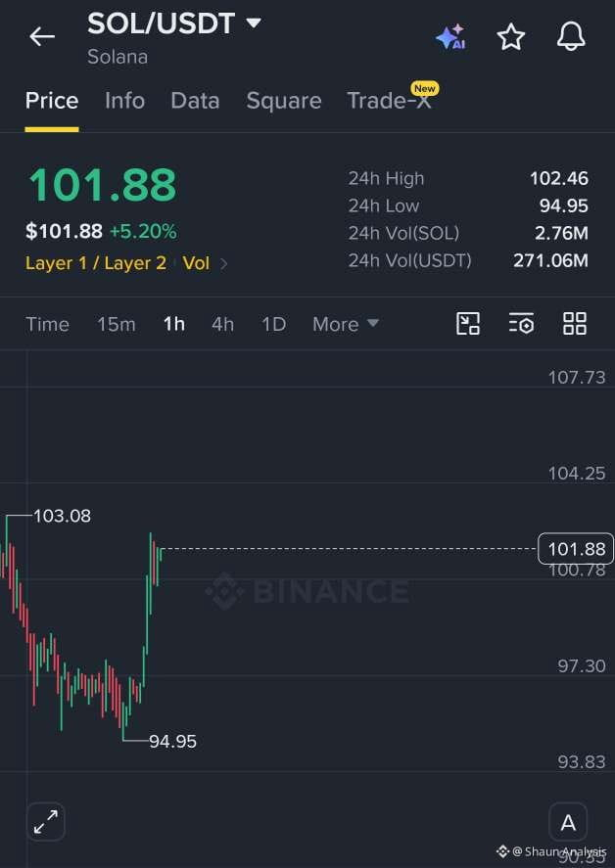
Task: Select the 4h interval
Action: point(222,324)
